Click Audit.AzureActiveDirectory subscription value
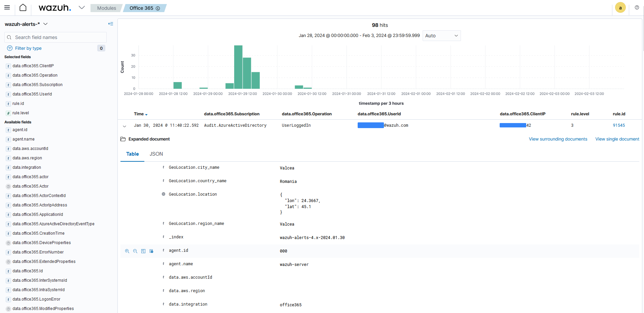This screenshot has height=313, width=644. pos(235,125)
